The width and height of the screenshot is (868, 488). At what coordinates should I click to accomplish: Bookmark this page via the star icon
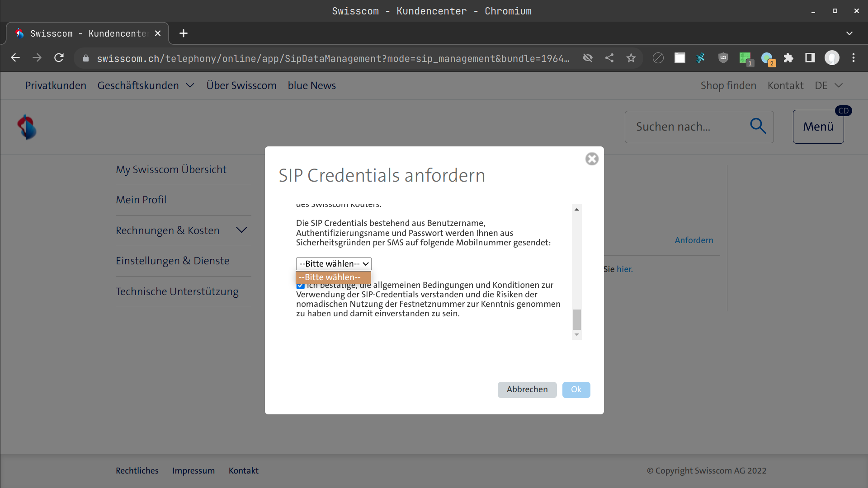pos(631,58)
